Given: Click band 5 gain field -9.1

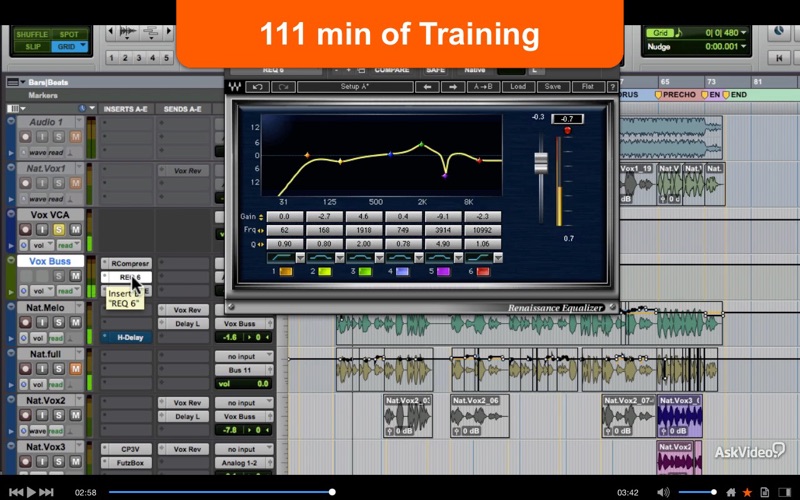Looking at the screenshot, I should coord(443,216).
